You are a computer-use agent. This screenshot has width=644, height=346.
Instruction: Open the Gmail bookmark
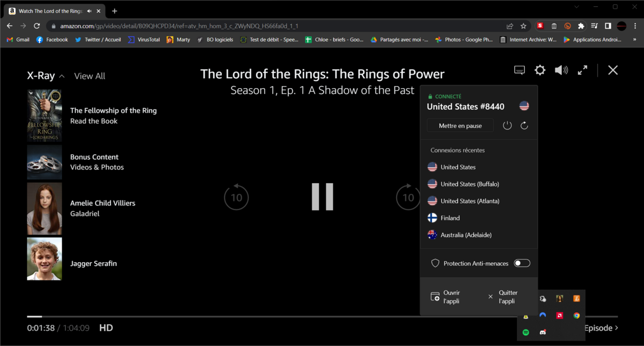point(18,40)
